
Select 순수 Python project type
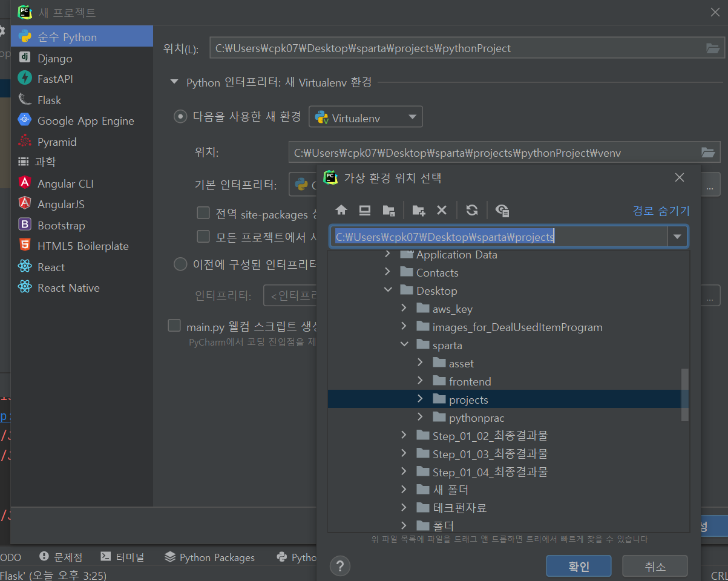point(82,37)
